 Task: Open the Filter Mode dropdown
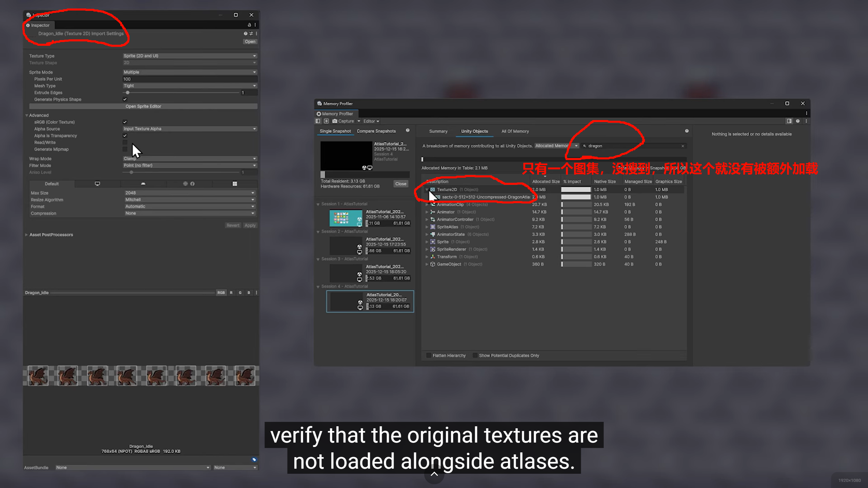click(x=190, y=165)
